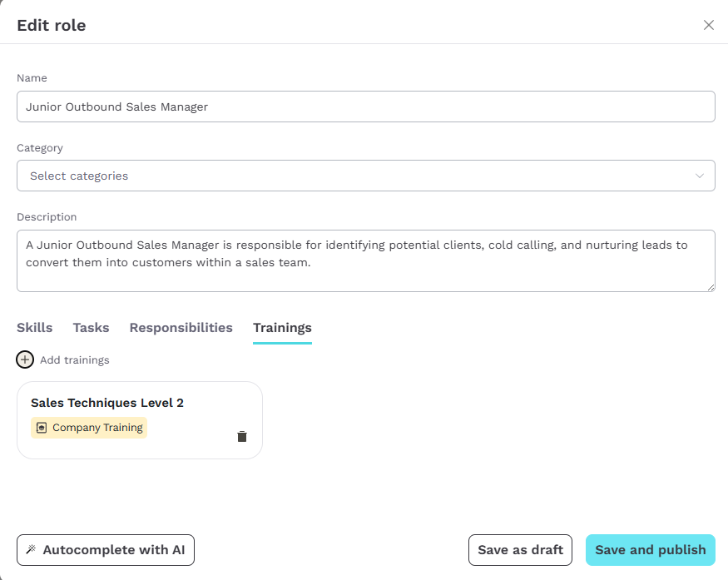Delete the Sales Techniques Level 2 training

(x=242, y=437)
